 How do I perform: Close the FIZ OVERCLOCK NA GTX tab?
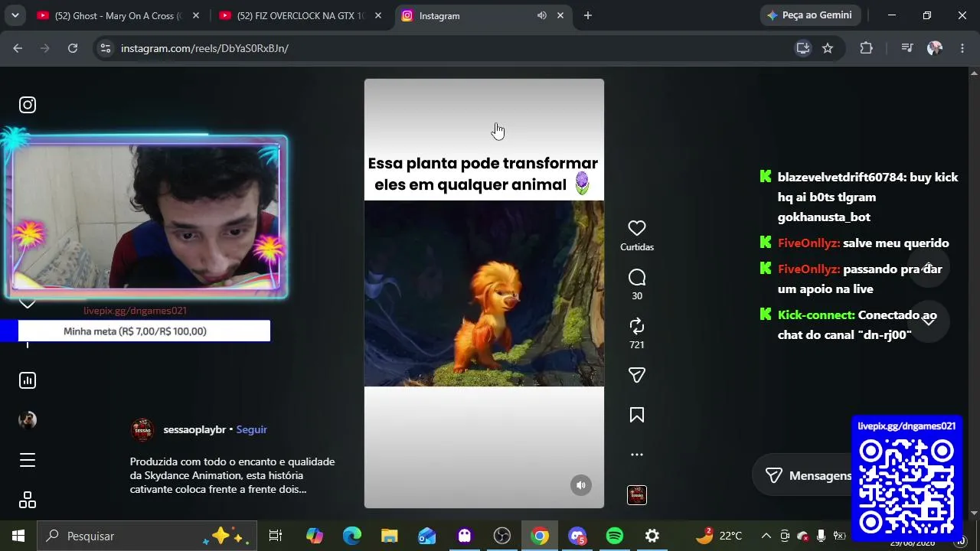tap(378, 15)
